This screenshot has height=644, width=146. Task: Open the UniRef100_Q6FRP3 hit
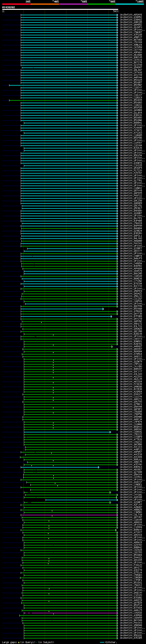point(131,409)
